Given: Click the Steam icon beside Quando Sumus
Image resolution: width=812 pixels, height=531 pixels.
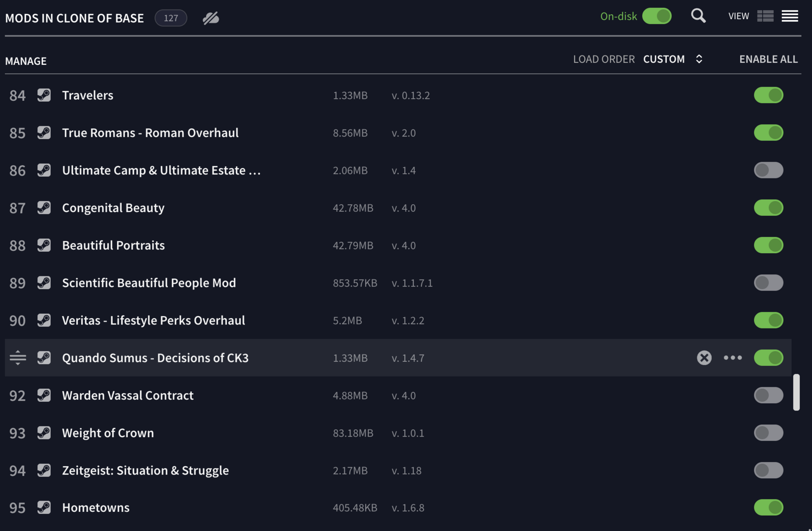Looking at the screenshot, I should coord(44,357).
